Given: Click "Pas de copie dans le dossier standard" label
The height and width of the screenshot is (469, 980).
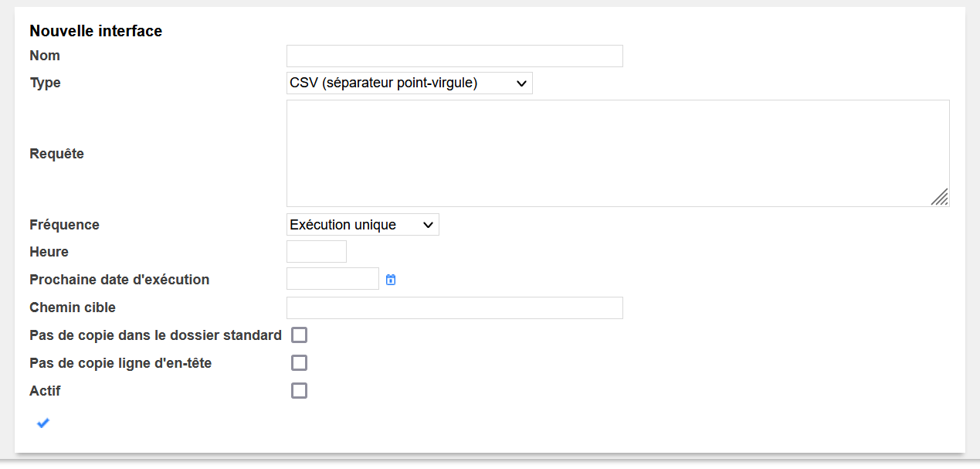Looking at the screenshot, I should (x=155, y=335).
